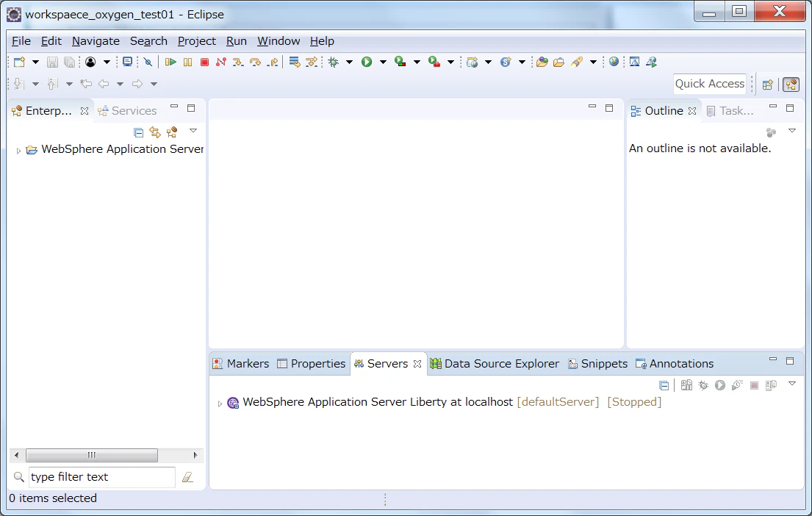The image size is (812, 516).
Task: Expand the WebSphere Application Server tree node
Action: coord(18,151)
